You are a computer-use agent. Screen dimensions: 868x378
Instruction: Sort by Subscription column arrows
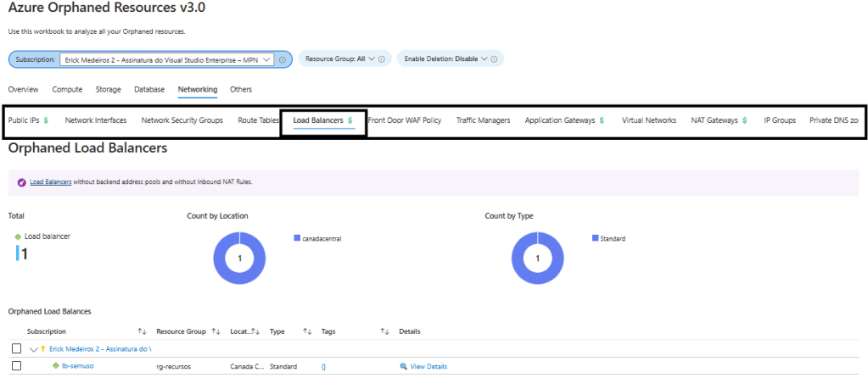(x=142, y=331)
